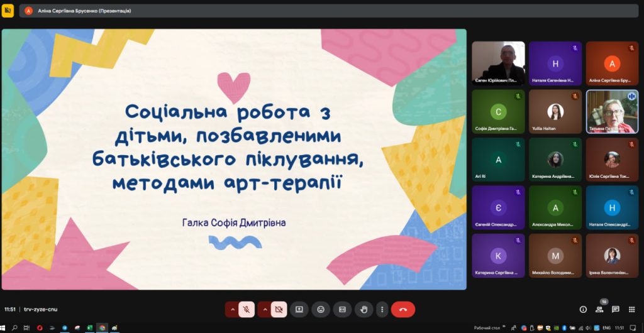Show the participants list
Viewport: 644px width, 333px height.
(x=600, y=309)
